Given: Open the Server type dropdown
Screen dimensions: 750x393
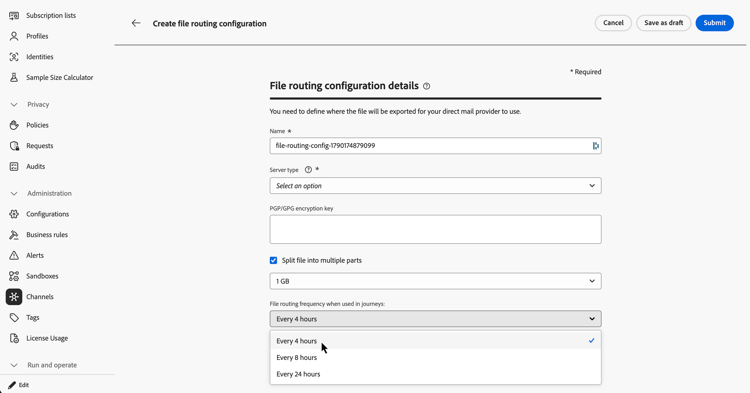Looking at the screenshot, I should click(x=435, y=186).
